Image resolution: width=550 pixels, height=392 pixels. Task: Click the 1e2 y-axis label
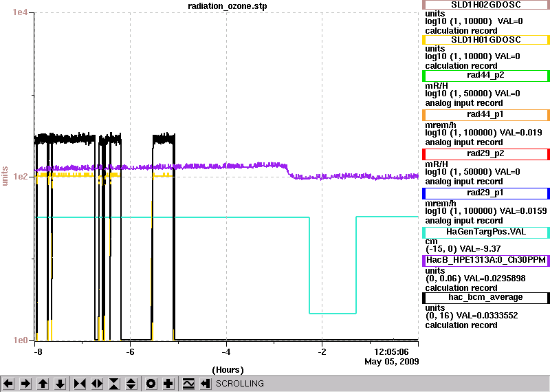(20, 176)
